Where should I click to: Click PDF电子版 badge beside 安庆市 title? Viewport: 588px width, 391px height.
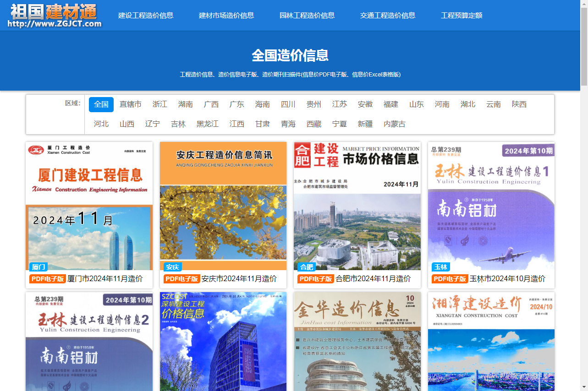click(x=182, y=279)
